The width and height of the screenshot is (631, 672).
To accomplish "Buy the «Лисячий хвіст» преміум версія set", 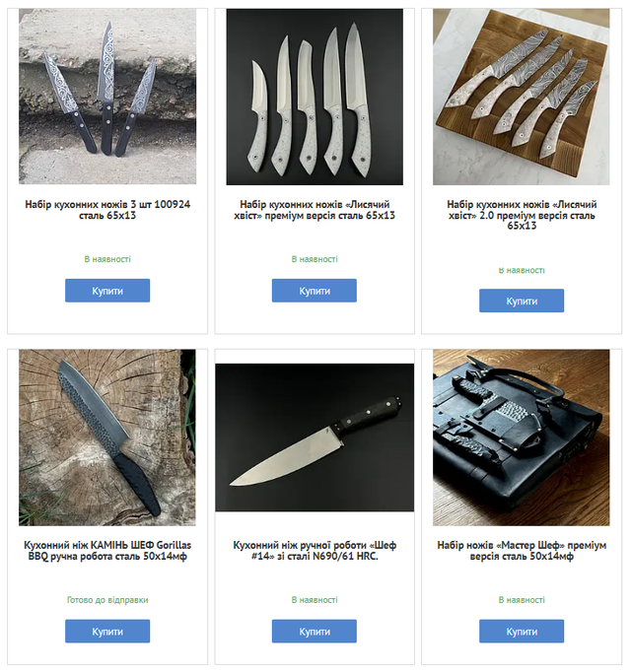I will (314, 291).
